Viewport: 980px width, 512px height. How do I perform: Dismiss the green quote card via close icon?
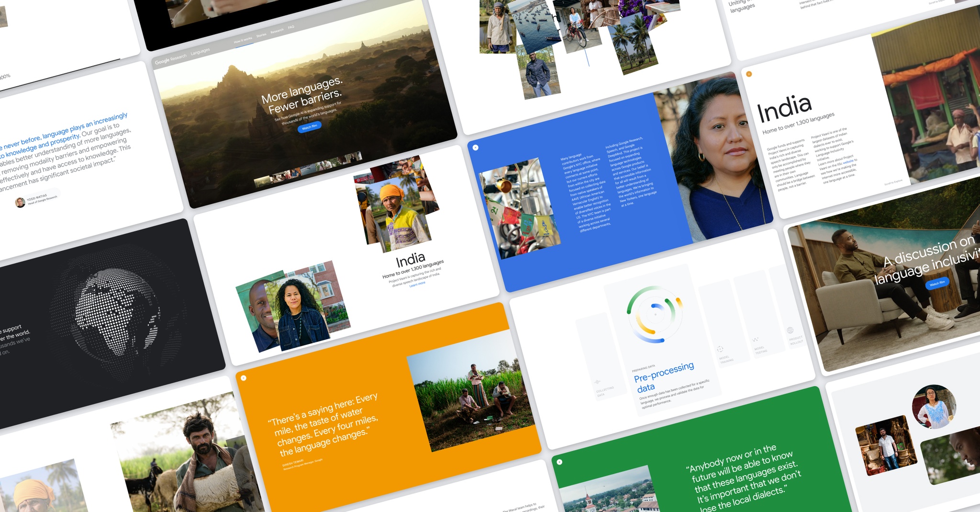[559, 462]
